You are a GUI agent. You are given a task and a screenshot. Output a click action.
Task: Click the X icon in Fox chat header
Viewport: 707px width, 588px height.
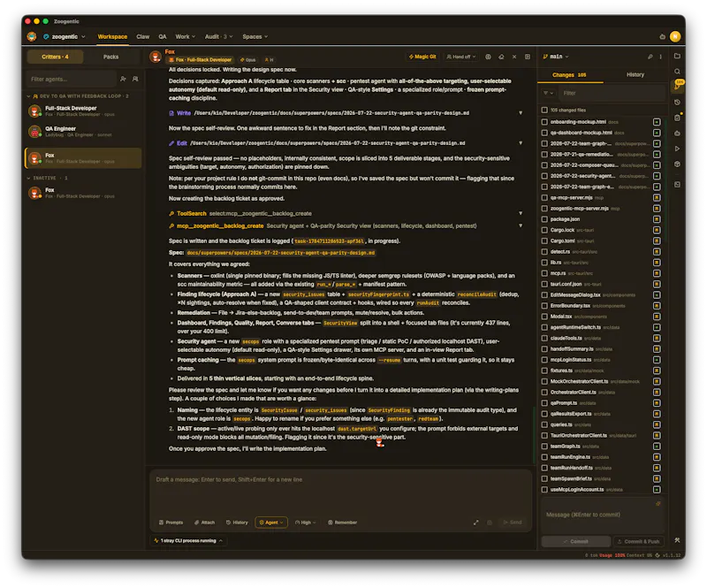pyautogui.click(x=514, y=57)
